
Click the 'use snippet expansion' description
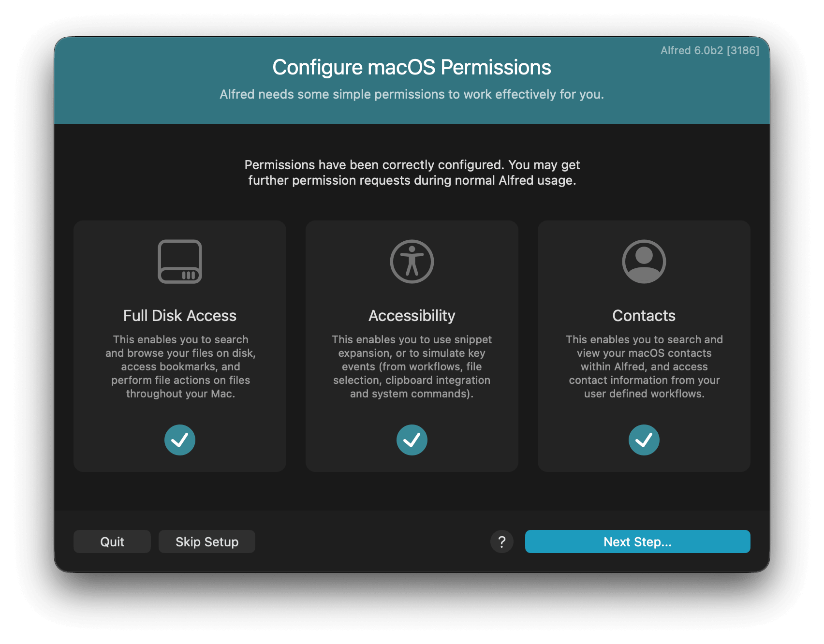(x=412, y=366)
